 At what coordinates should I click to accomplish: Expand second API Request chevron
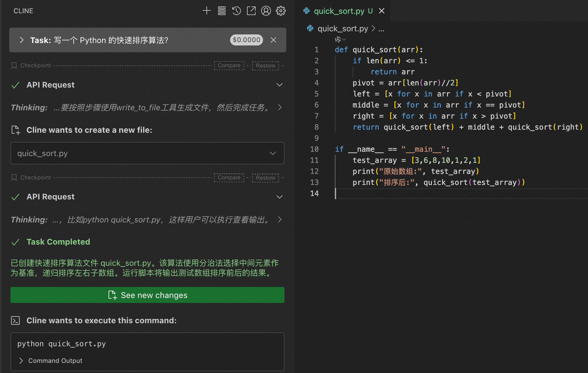[x=279, y=197]
